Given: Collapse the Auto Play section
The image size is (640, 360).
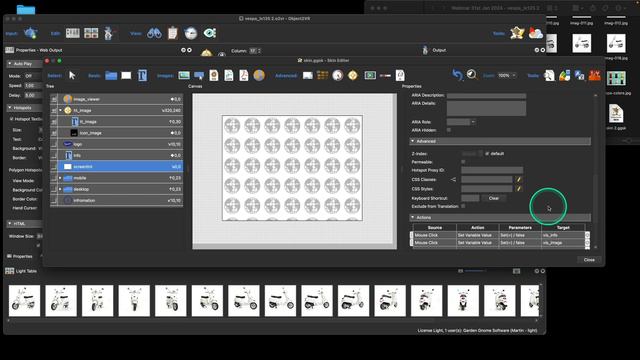Looking at the screenshot, I should click(x=9, y=64).
